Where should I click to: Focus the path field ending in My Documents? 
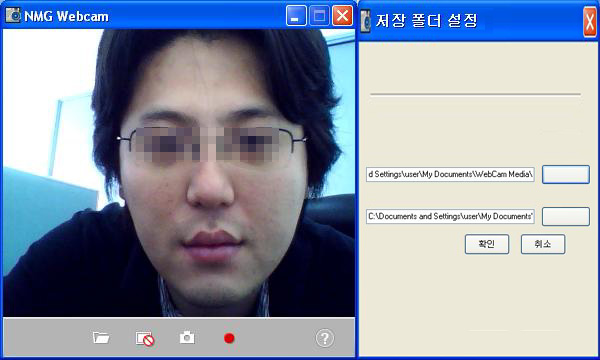click(x=450, y=217)
